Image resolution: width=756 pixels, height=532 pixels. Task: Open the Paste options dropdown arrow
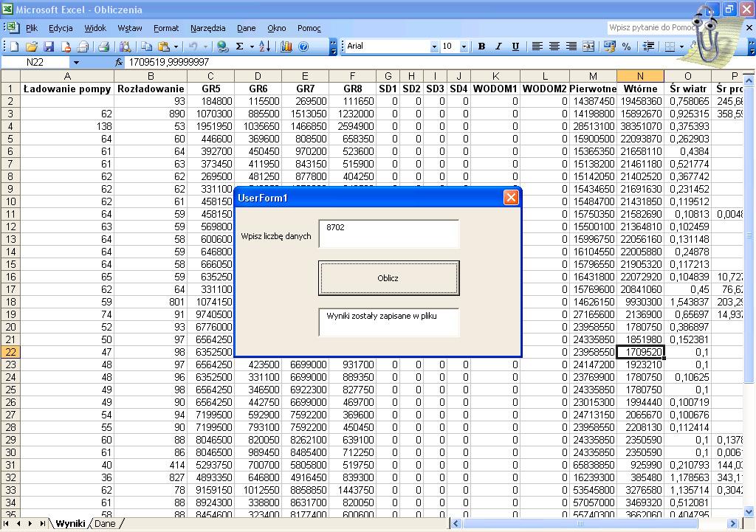(176, 46)
